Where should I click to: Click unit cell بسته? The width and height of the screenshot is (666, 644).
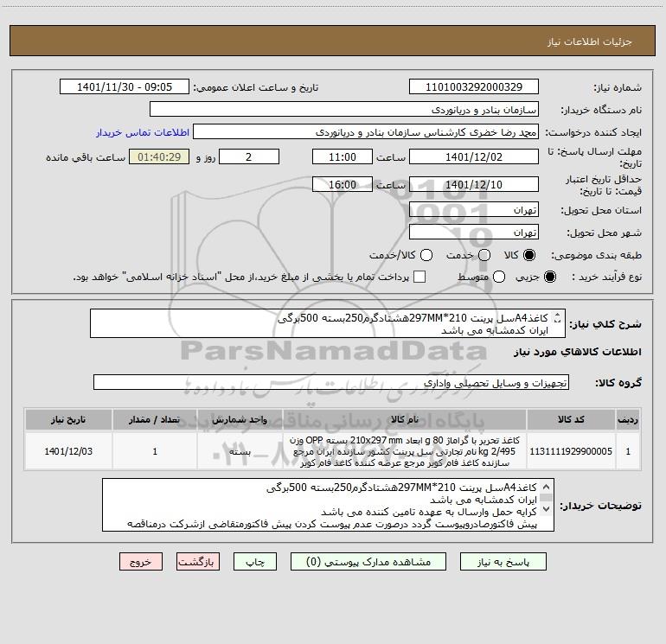pos(240,451)
